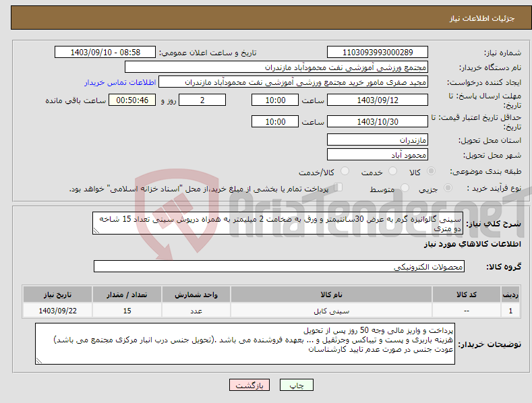The width and height of the screenshot is (532, 403).
Task: Click the شهر محل تحویل field محمود آباد
Action: click(x=378, y=155)
